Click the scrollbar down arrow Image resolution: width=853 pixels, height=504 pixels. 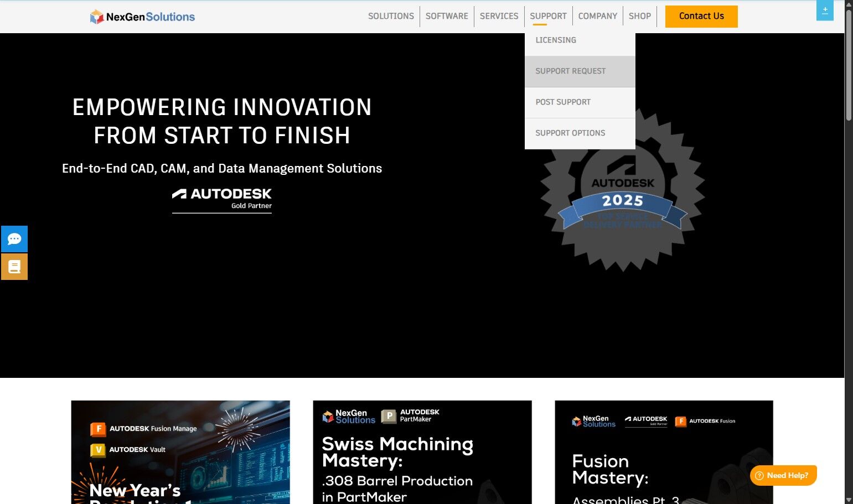[849, 500]
